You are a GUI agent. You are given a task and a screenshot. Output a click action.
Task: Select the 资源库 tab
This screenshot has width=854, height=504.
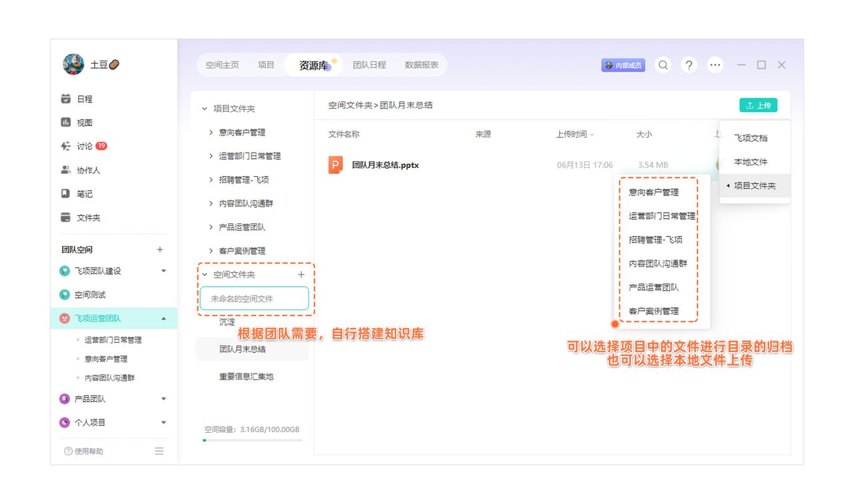[x=314, y=65]
